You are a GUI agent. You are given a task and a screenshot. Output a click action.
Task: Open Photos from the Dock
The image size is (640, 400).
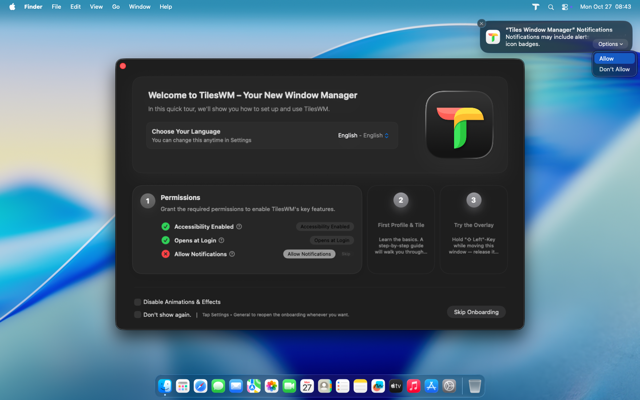[x=271, y=386]
